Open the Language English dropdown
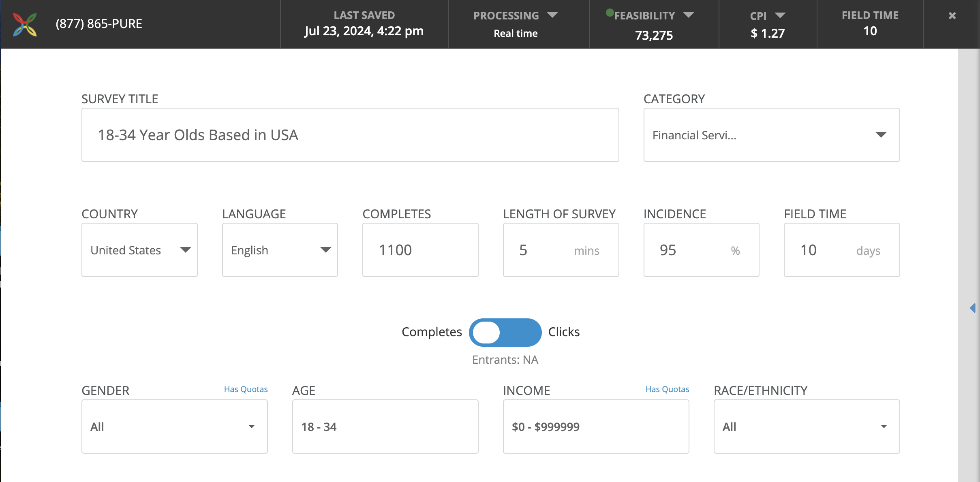Screen dimensions: 980x482 [x=280, y=250]
